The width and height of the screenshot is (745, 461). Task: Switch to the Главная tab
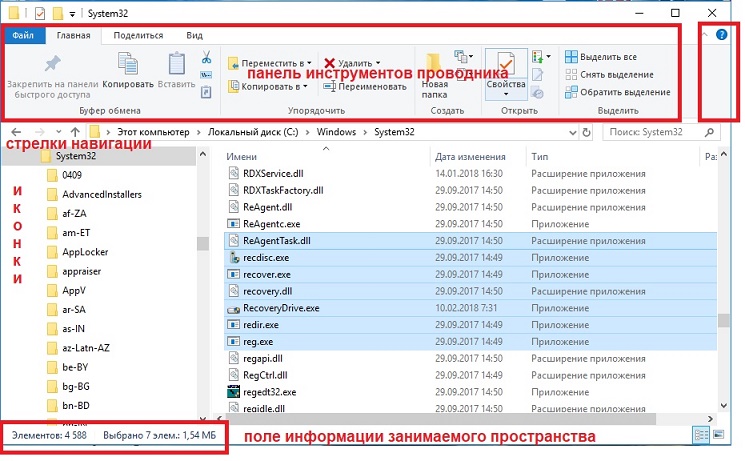[x=73, y=35]
